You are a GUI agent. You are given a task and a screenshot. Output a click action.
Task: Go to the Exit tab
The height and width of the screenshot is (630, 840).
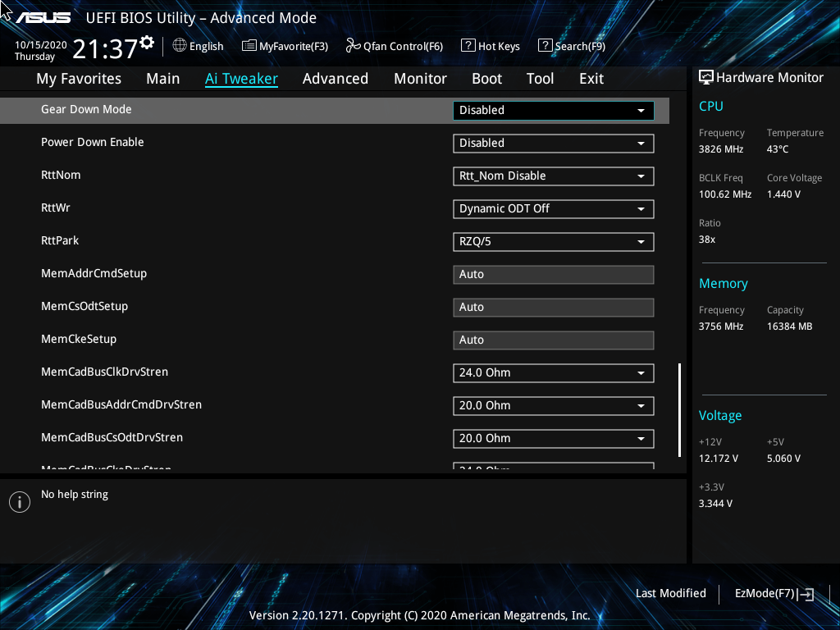coord(591,79)
